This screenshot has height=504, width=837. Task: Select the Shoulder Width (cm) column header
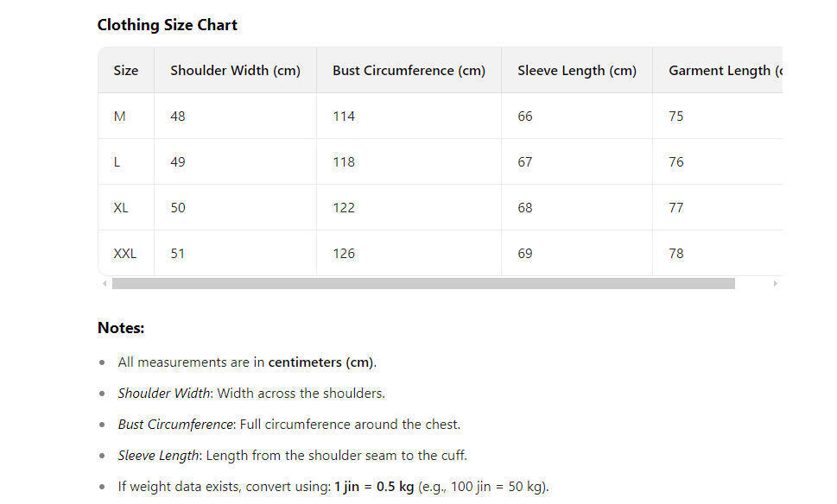235,71
